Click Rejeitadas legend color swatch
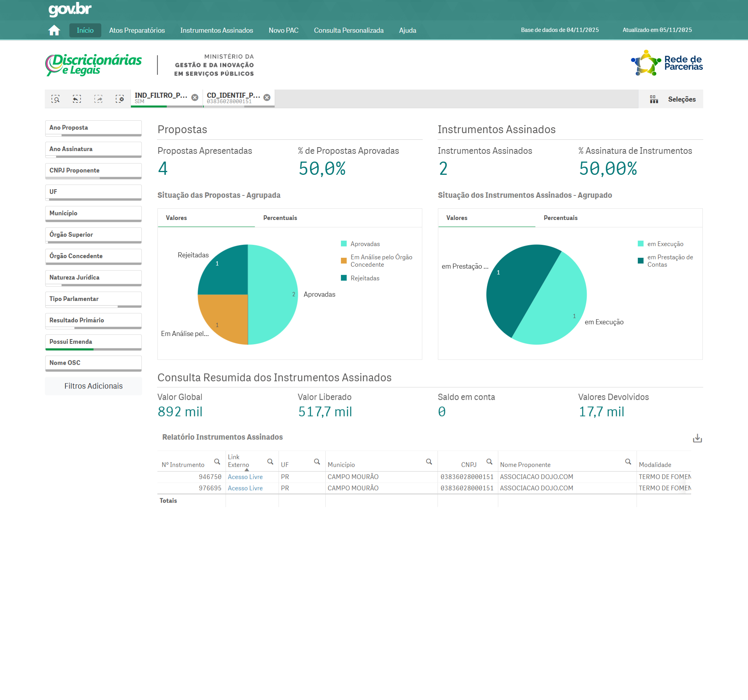Screen dimensions: 748x700 344,278
